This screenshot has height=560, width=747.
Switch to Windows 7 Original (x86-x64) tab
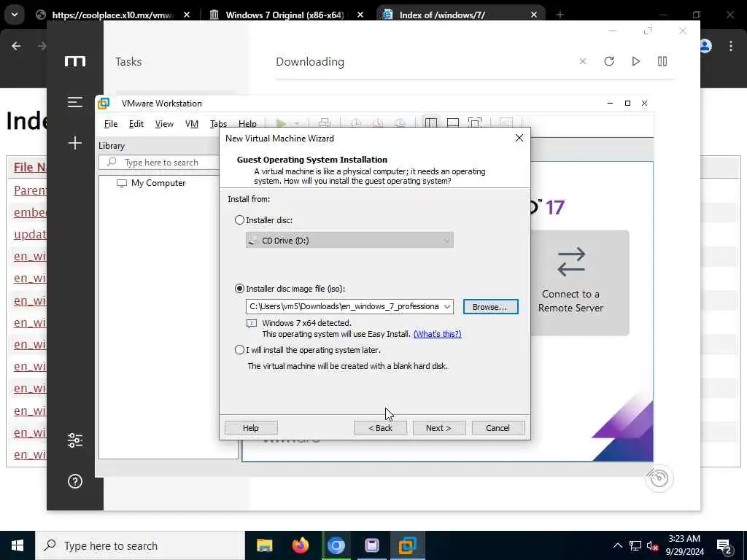pos(285,15)
